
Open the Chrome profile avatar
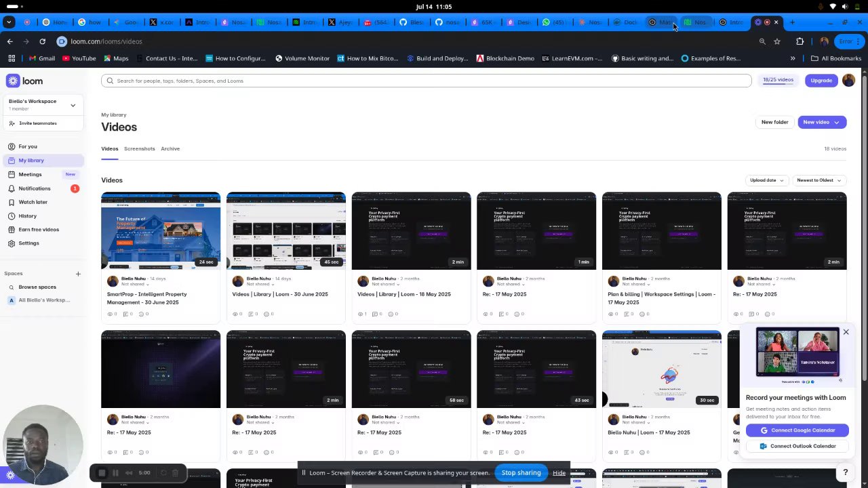824,41
